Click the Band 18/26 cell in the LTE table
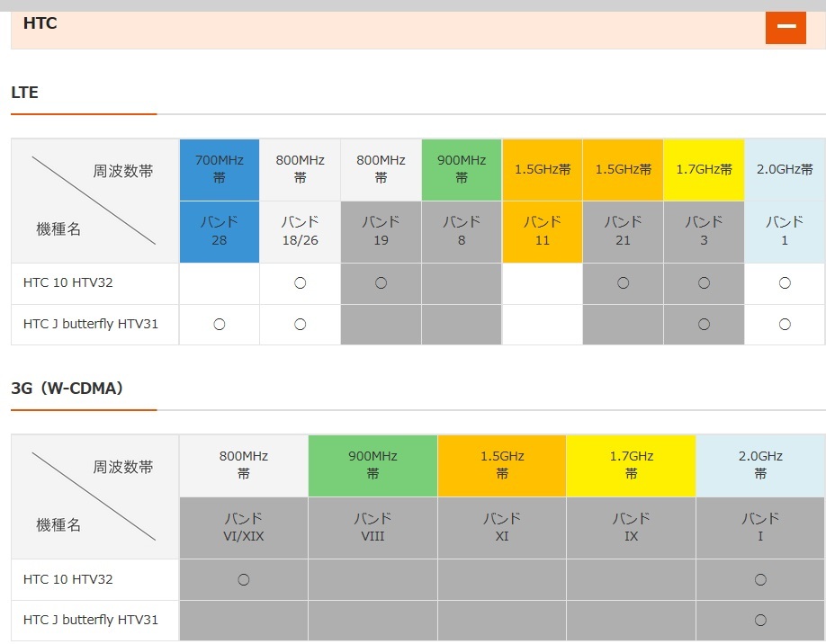This screenshot has height=644, width=826. [x=300, y=231]
